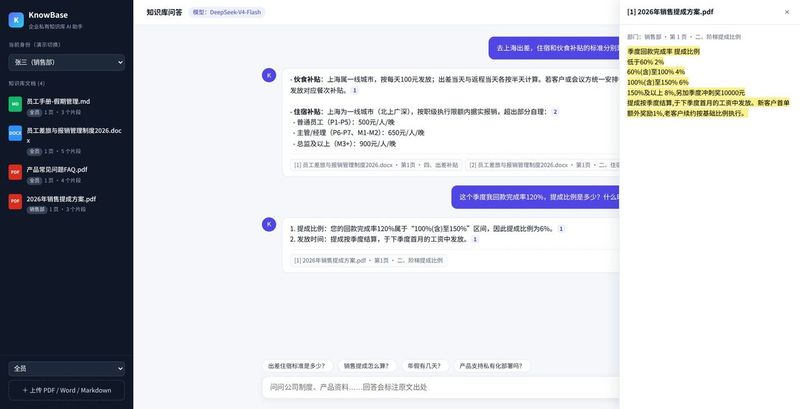Click the K avatar beside 提成比例 answer
The height and width of the screenshot is (409, 800).
tap(269, 224)
